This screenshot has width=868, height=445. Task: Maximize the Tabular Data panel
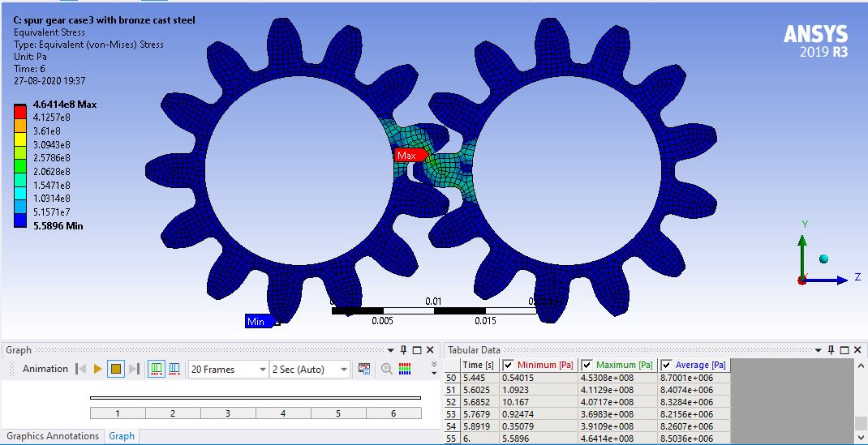click(844, 350)
